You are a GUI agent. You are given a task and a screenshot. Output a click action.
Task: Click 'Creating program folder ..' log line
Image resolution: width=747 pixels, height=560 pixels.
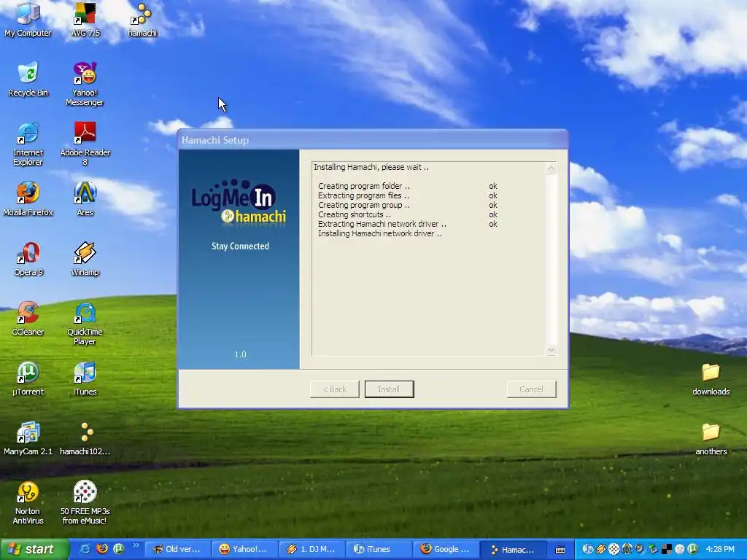pos(364,186)
